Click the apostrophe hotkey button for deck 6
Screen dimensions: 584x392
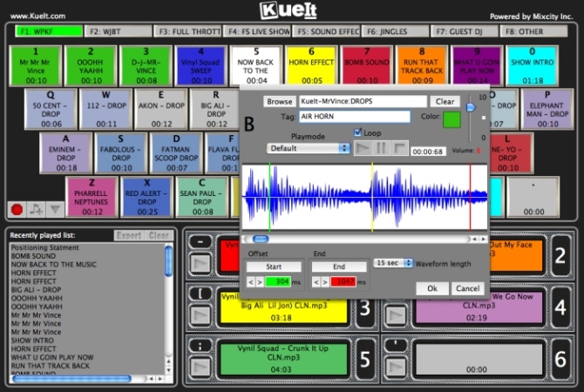point(396,345)
